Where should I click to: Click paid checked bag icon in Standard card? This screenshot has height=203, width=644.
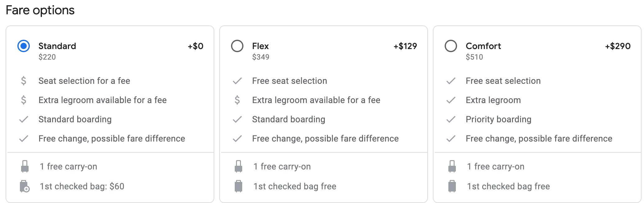click(24, 186)
